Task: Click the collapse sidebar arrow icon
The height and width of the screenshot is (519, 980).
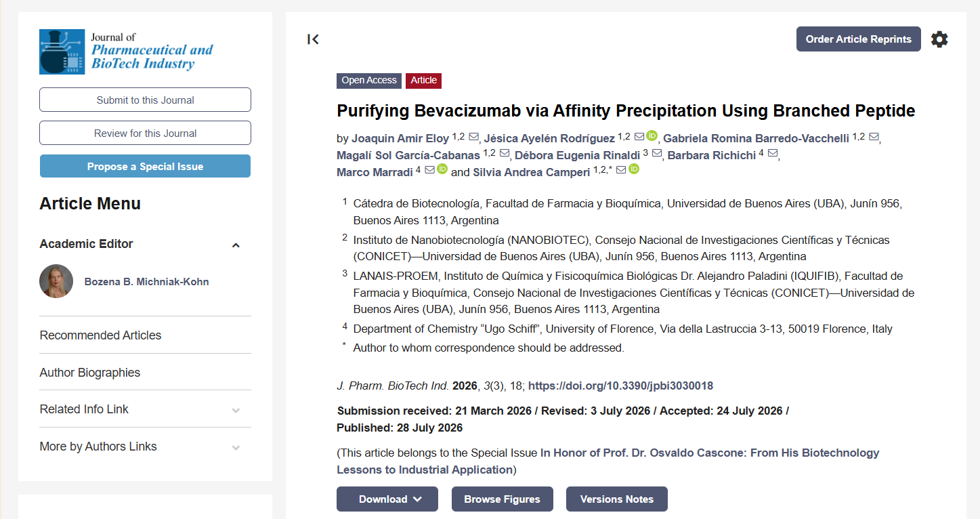Action: tap(313, 39)
